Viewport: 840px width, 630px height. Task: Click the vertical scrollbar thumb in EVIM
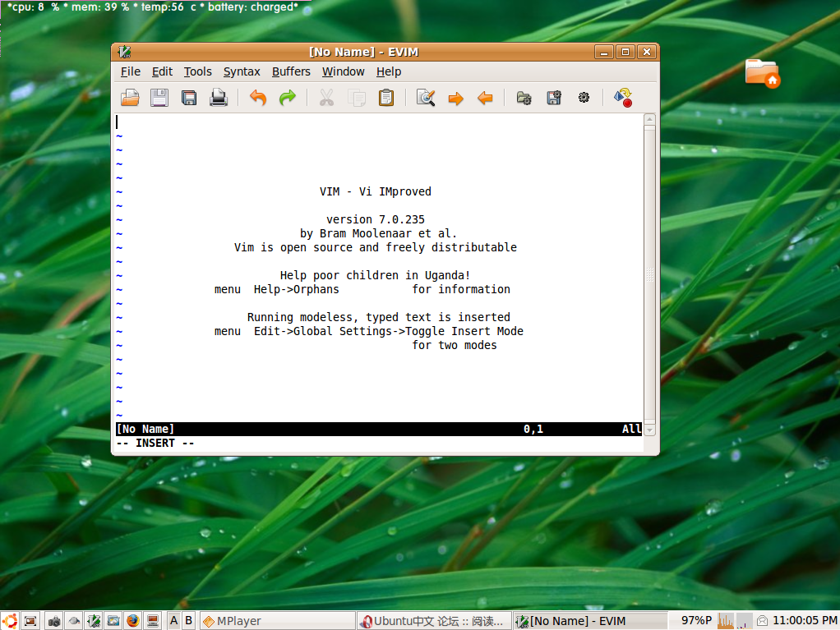649,274
